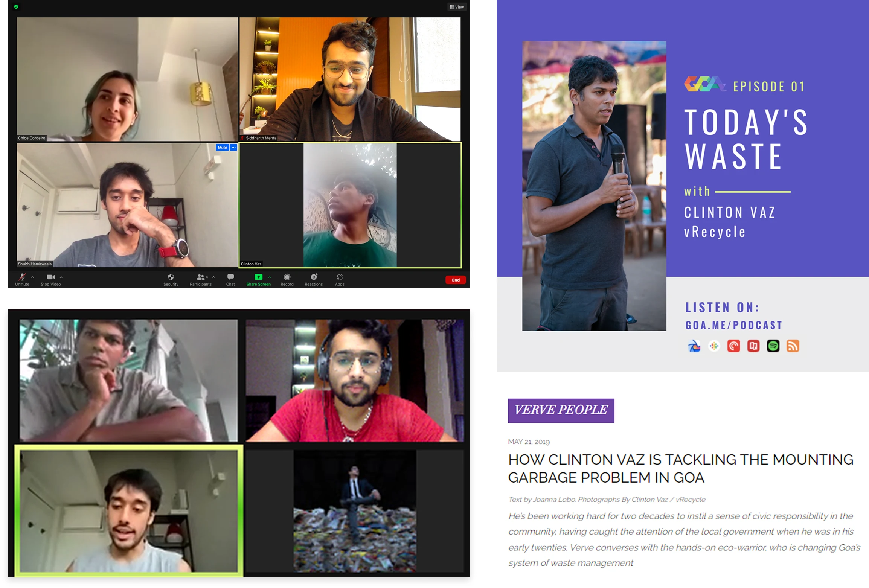The height and width of the screenshot is (588, 869).
Task: Click the 'vRecycle' text on the poster
Action: (x=715, y=232)
